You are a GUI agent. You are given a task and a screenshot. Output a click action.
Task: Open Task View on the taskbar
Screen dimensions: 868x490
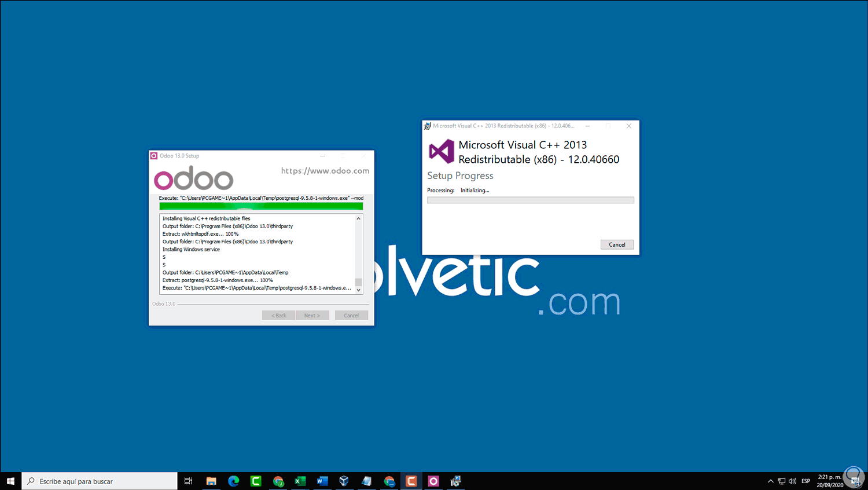188,481
